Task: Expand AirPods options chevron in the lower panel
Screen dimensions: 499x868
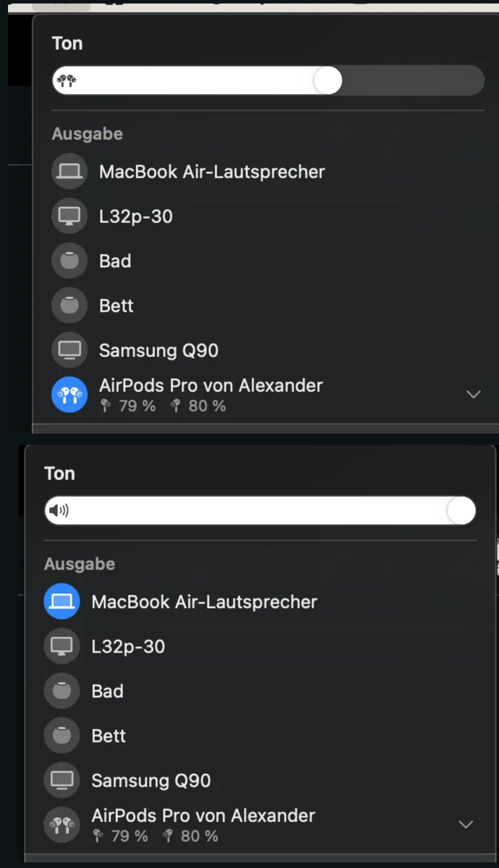Action: point(465,825)
